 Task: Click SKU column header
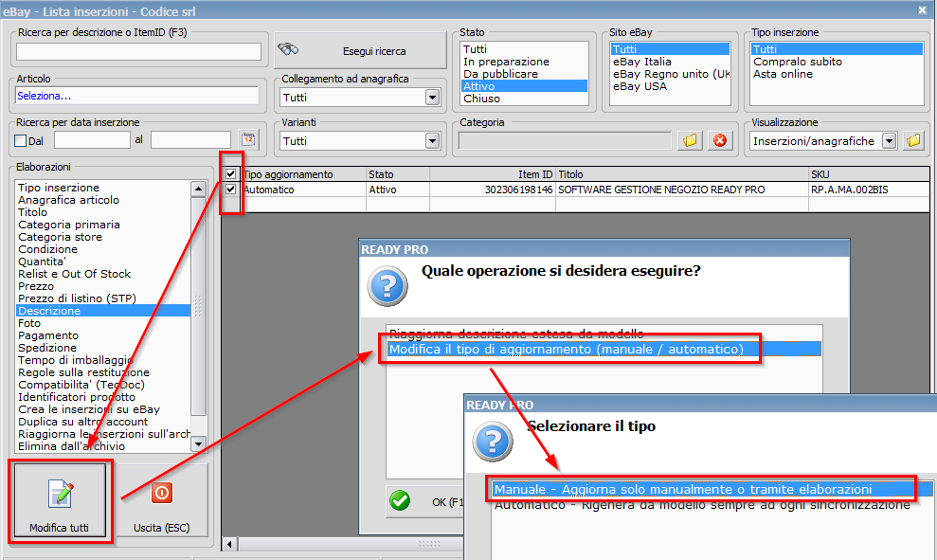[x=869, y=174]
